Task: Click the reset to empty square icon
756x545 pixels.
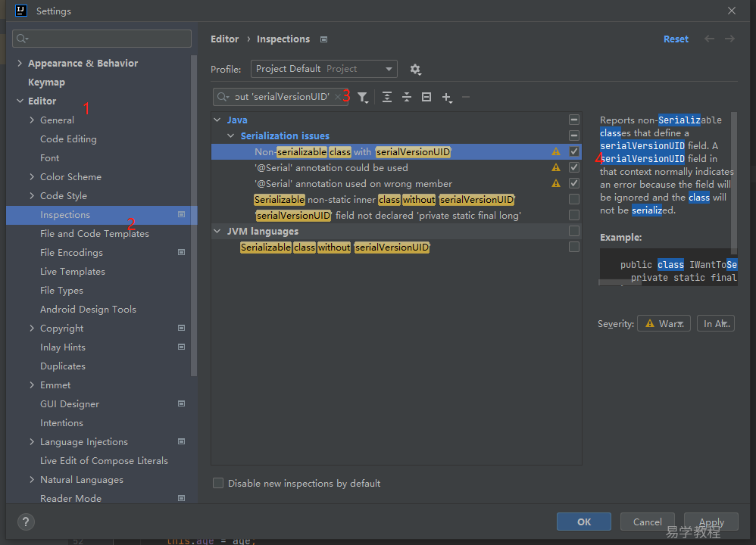Action: tap(426, 98)
